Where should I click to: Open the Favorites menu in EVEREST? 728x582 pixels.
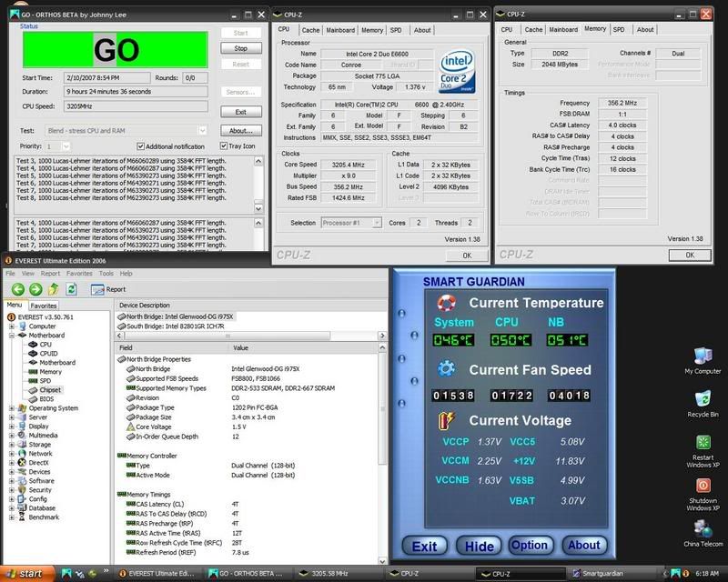78,273
